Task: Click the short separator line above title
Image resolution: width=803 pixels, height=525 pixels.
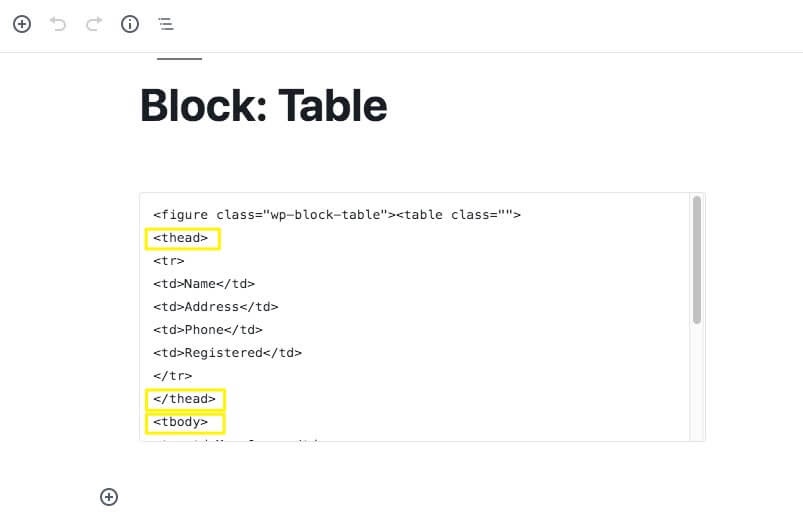Action: (x=179, y=59)
